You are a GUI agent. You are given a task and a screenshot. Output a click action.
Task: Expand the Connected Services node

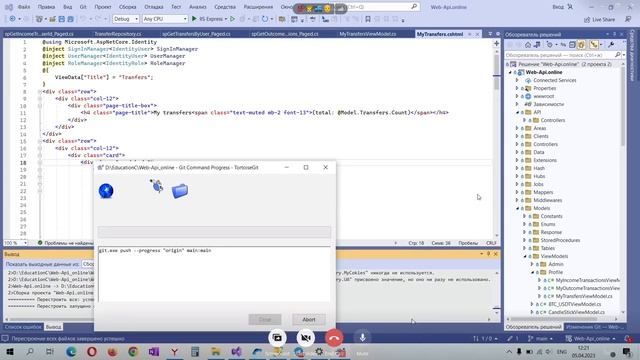(x=517, y=80)
